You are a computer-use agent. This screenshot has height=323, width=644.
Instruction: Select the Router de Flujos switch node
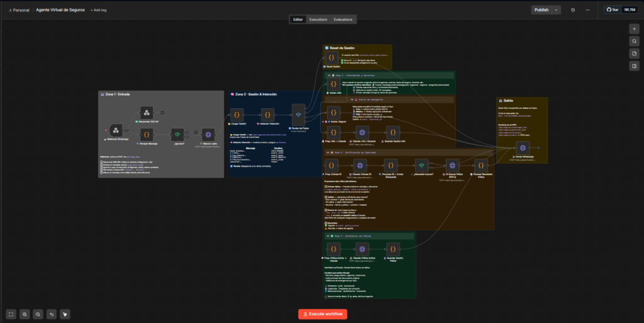pos(299,115)
